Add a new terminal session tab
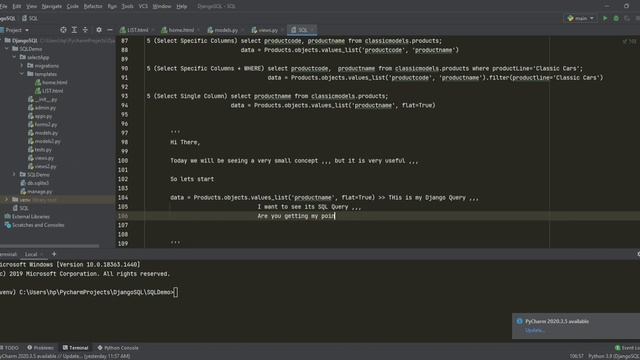Screen dimensions: 640x360 pyautogui.click(x=54, y=254)
